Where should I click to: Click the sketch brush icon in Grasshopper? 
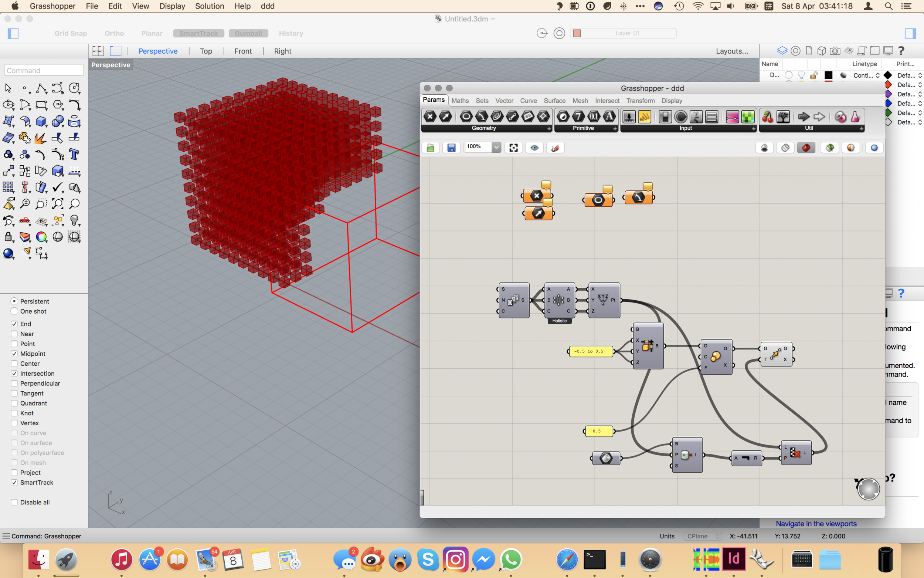[x=556, y=148]
